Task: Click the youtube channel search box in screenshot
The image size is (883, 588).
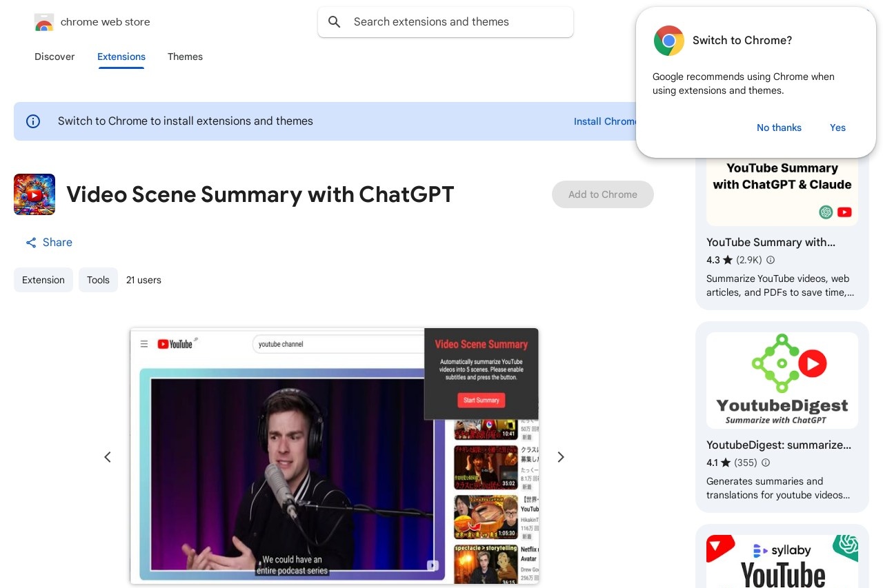Action: pos(338,344)
